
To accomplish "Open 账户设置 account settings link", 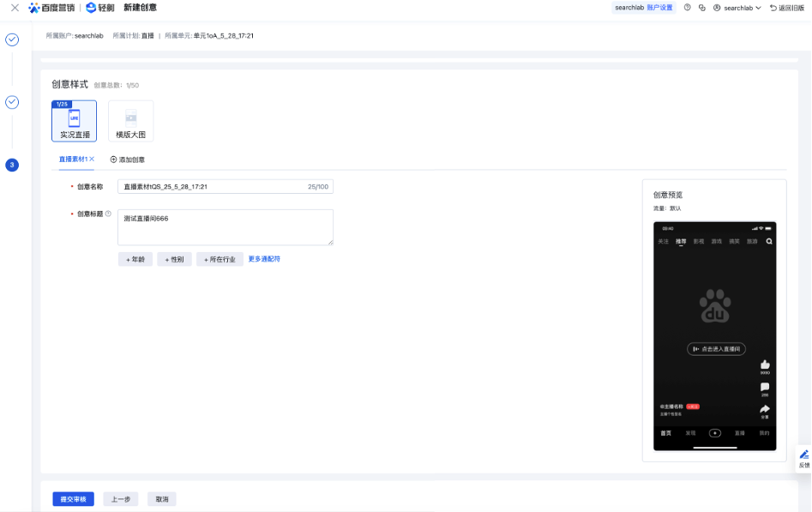I will coord(659,8).
